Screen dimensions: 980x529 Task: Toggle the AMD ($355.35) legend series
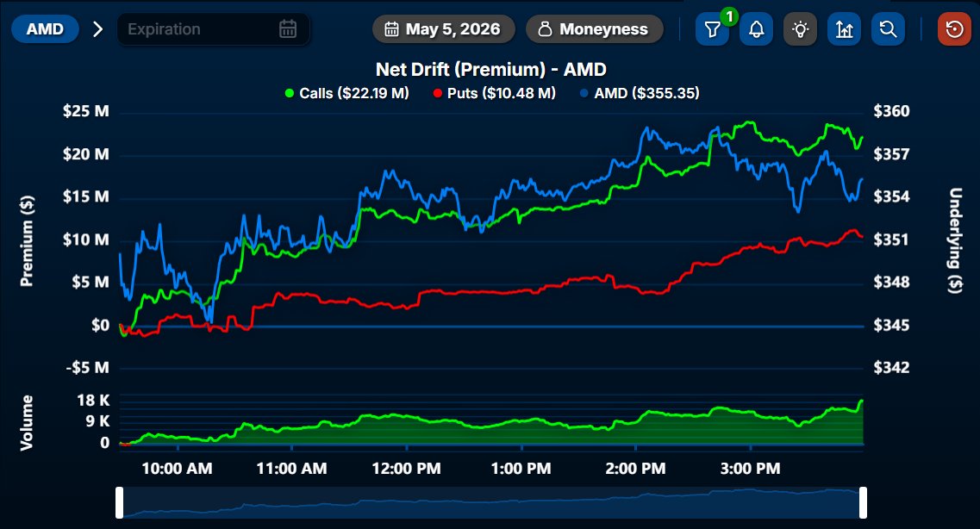point(640,93)
